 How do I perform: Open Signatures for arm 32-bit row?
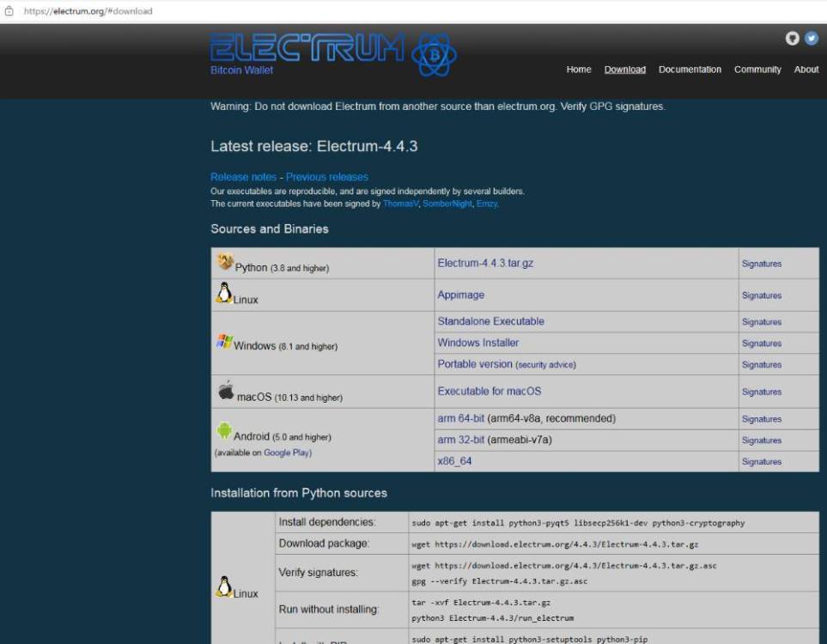pyautogui.click(x=761, y=440)
